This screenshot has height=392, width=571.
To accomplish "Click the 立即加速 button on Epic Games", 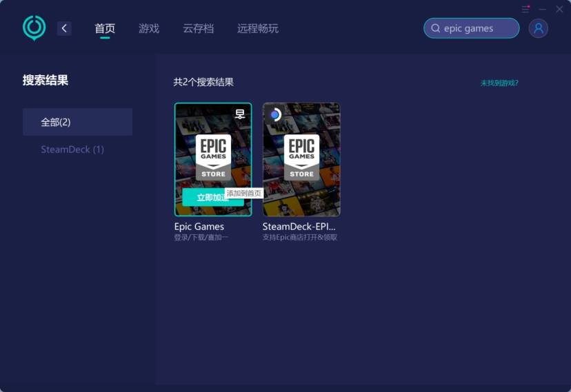I will (213, 198).
